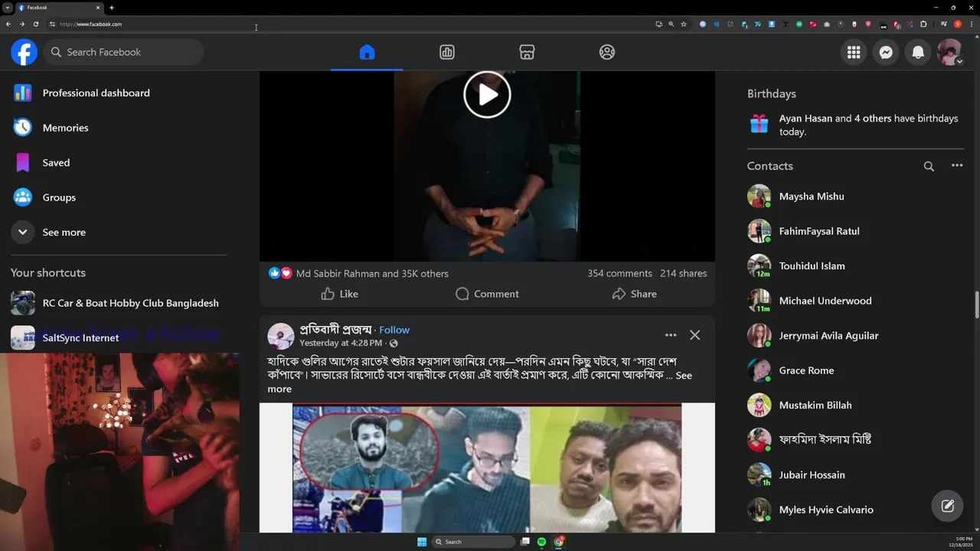Open প্রতিবাদী প্রজন্ম profile avatar
Screen dimensions: 980x551
click(x=281, y=337)
